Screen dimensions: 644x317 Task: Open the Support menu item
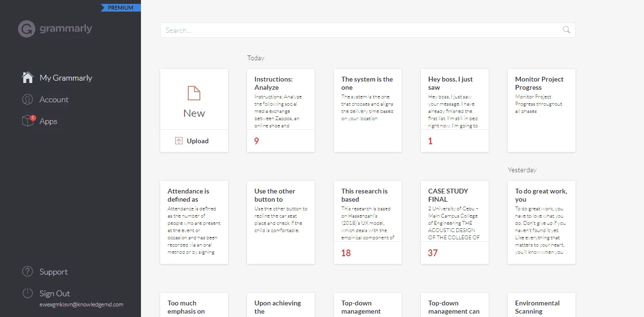point(54,272)
